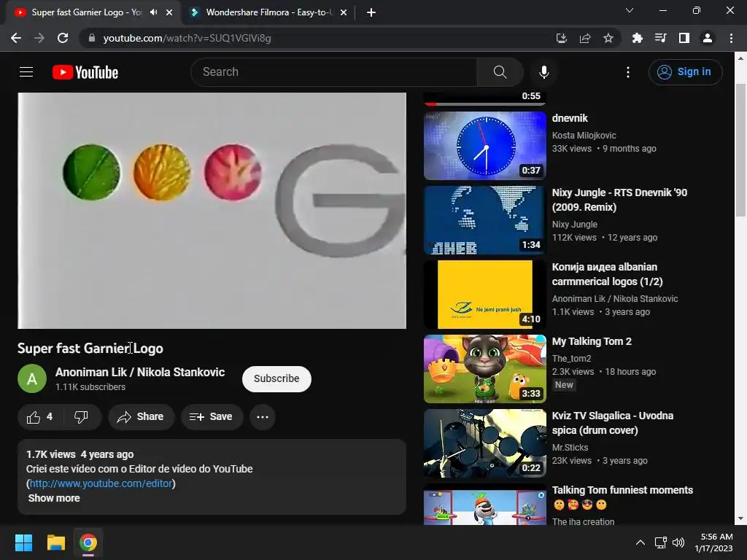Screen dimensions: 747x560
Task: Open Anoniman Lik / Nikola Stankovic channel name
Action: 139,372
